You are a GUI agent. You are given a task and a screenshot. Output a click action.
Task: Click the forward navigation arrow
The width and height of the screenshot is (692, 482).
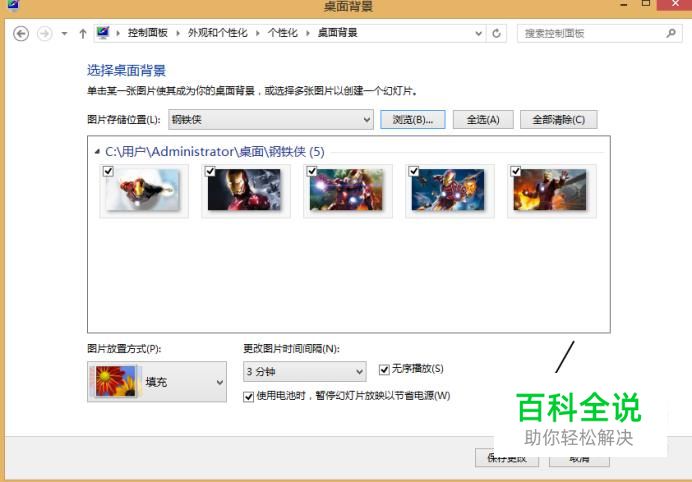point(45,34)
